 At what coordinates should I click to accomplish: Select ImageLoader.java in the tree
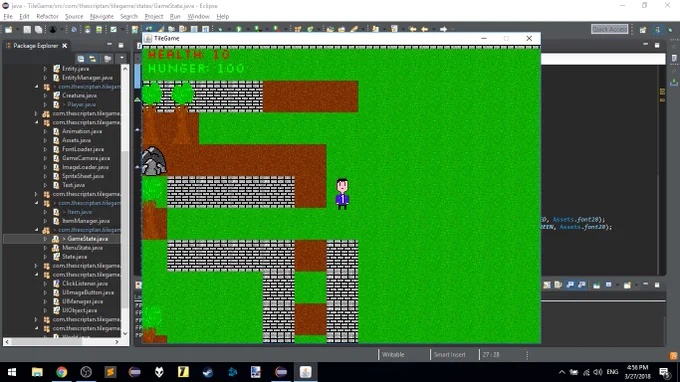pos(85,167)
